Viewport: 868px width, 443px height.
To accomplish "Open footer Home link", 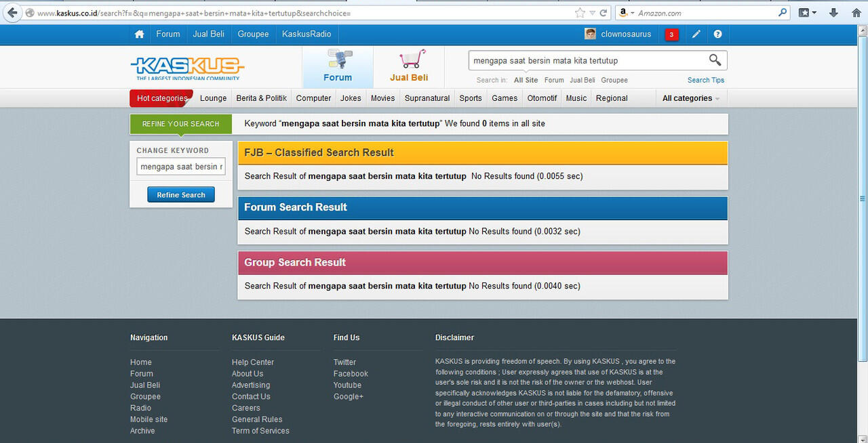I will click(x=141, y=362).
